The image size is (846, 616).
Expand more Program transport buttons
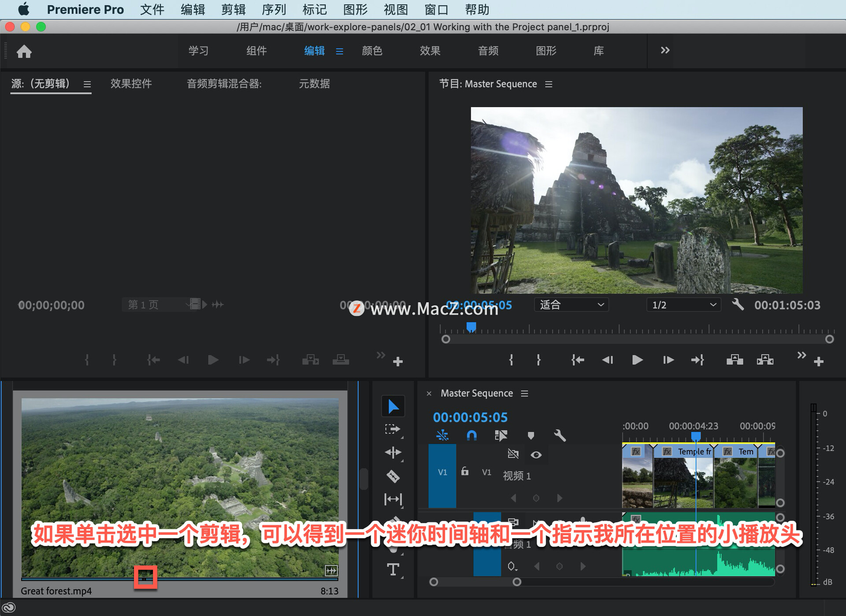pyautogui.click(x=801, y=355)
